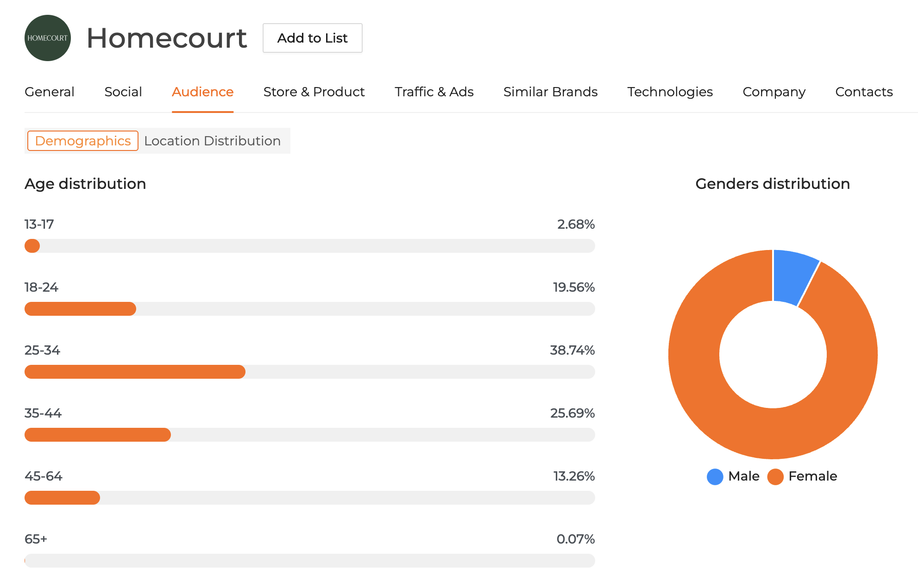Open the Technologies tab
918x588 pixels.
coord(670,92)
